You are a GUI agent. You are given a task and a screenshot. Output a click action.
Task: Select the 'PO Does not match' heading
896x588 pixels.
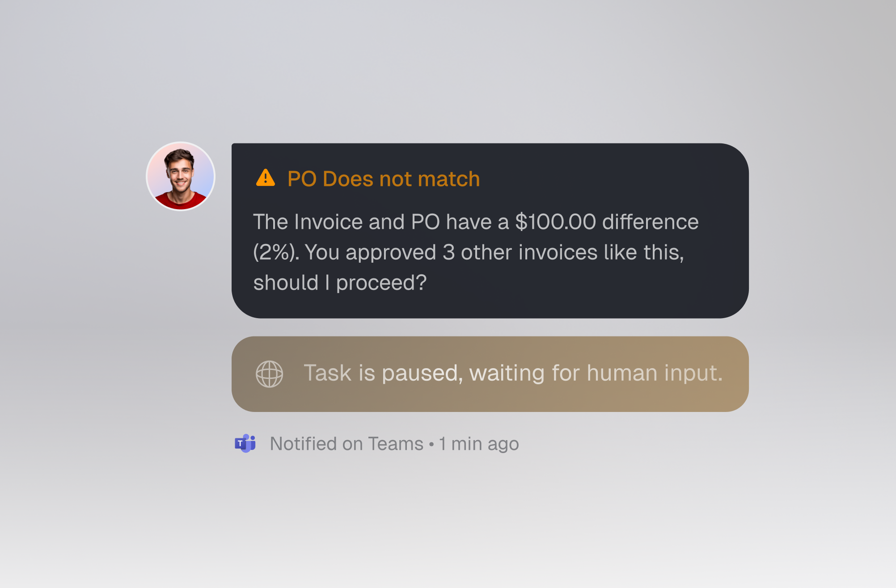point(383,179)
